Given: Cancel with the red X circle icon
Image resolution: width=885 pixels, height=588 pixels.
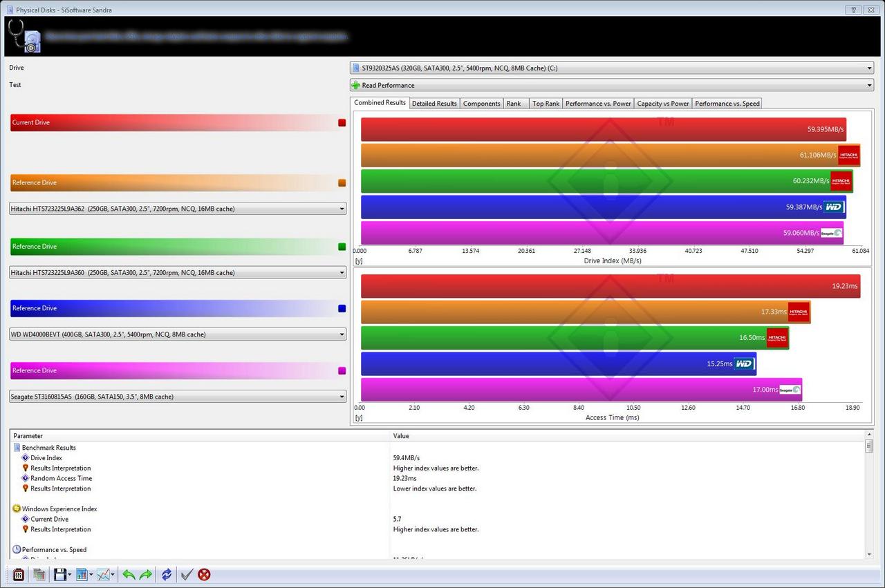Looking at the screenshot, I should tap(204, 574).
